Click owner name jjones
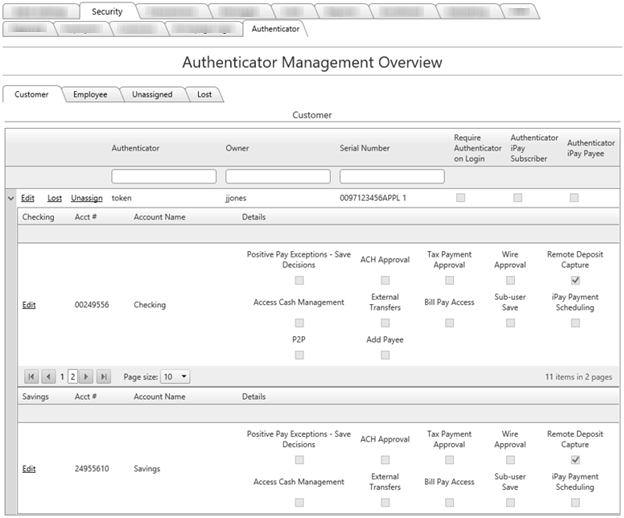Screen dimensions: 624x518 pos(236,198)
